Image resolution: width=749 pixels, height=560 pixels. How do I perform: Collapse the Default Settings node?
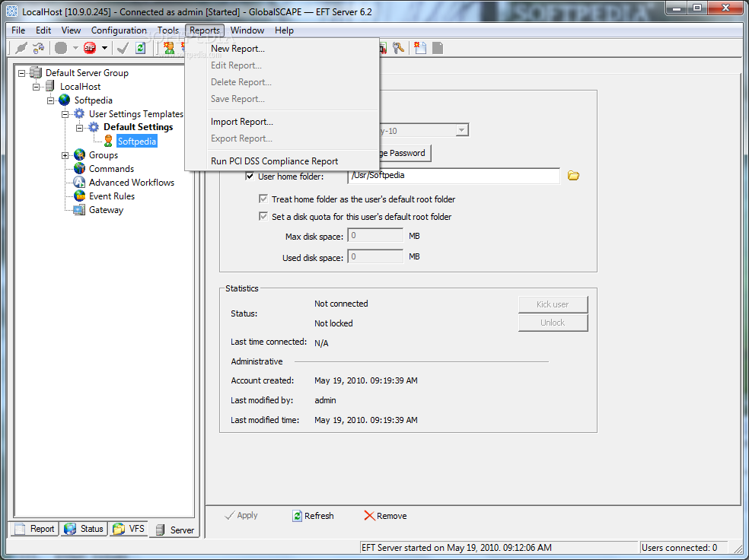tap(80, 128)
